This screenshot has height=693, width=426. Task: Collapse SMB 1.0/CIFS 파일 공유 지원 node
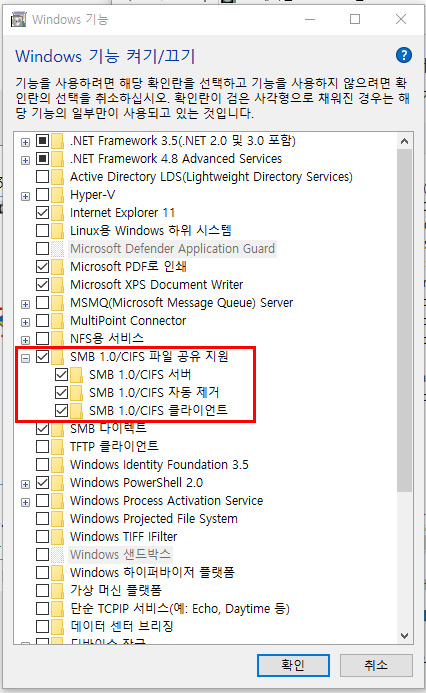coord(26,358)
